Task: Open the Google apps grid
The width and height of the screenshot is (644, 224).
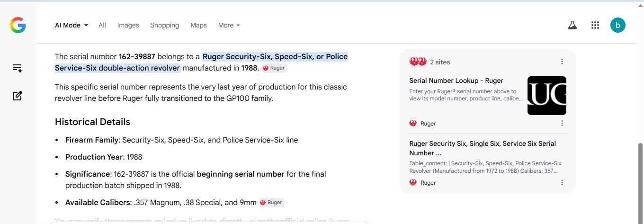Action: pos(595,25)
